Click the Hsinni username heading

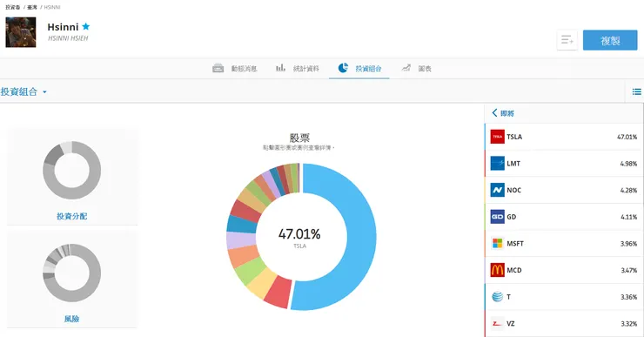tap(63, 27)
